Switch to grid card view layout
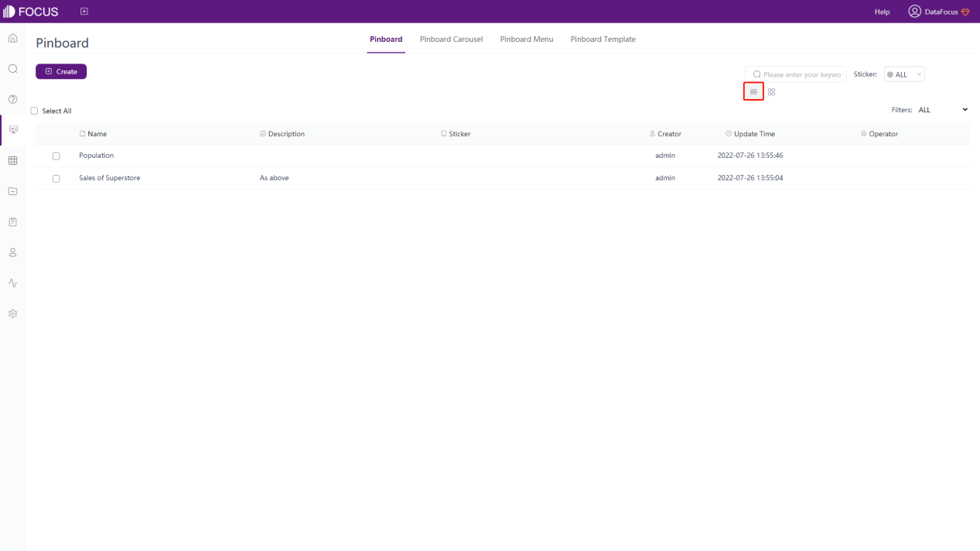This screenshot has width=980, height=551. tap(771, 92)
